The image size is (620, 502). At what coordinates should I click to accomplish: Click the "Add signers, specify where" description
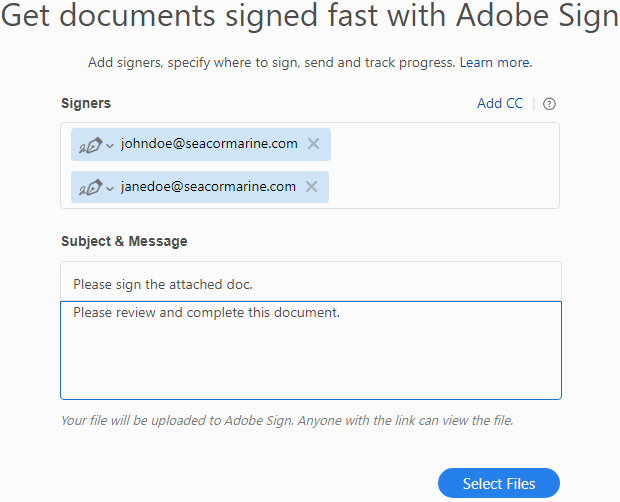click(272, 62)
